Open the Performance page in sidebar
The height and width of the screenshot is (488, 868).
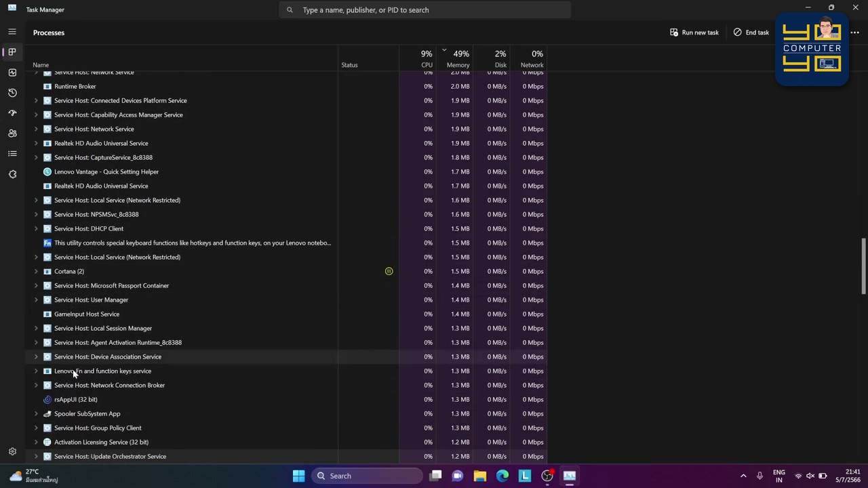tap(12, 73)
